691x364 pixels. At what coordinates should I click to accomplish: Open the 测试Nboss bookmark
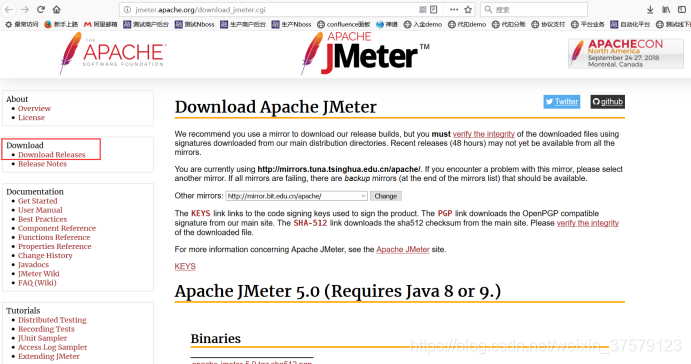[x=194, y=24]
